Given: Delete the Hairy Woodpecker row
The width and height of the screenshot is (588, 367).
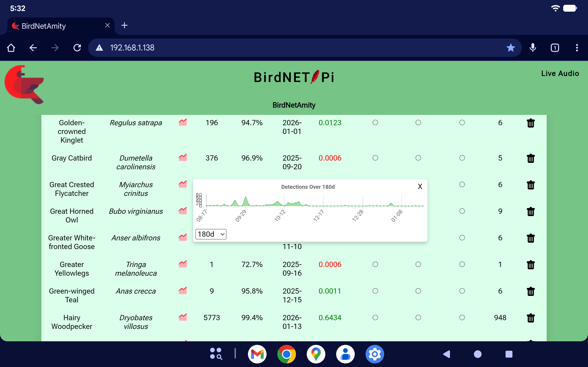Looking at the screenshot, I should pyautogui.click(x=531, y=318).
